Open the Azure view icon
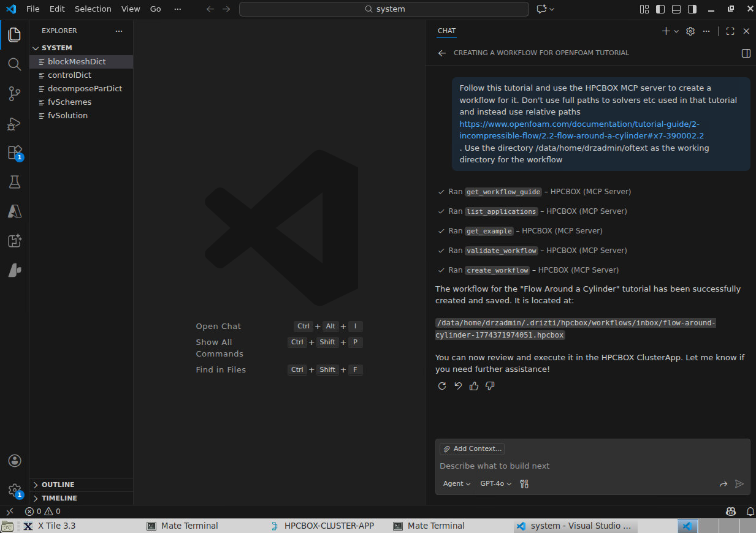The height and width of the screenshot is (533, 756). click(14, 211)
